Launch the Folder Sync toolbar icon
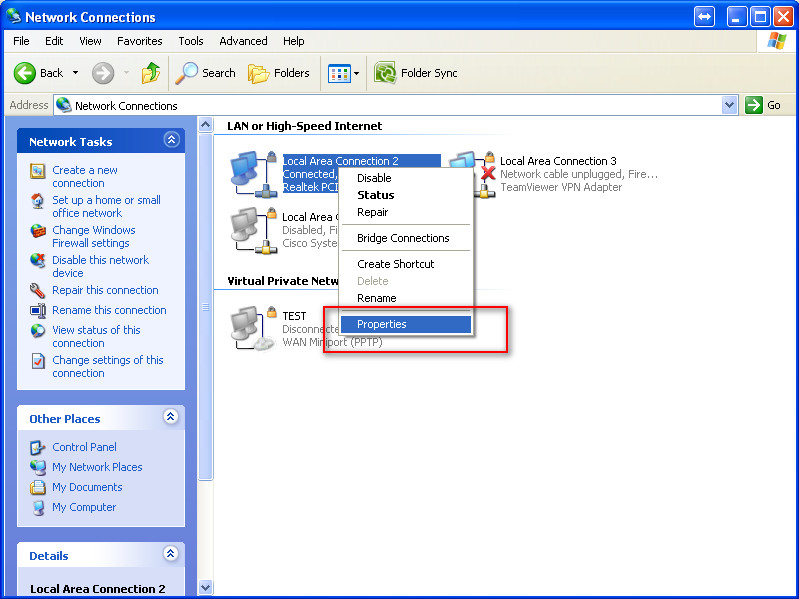 385,73
